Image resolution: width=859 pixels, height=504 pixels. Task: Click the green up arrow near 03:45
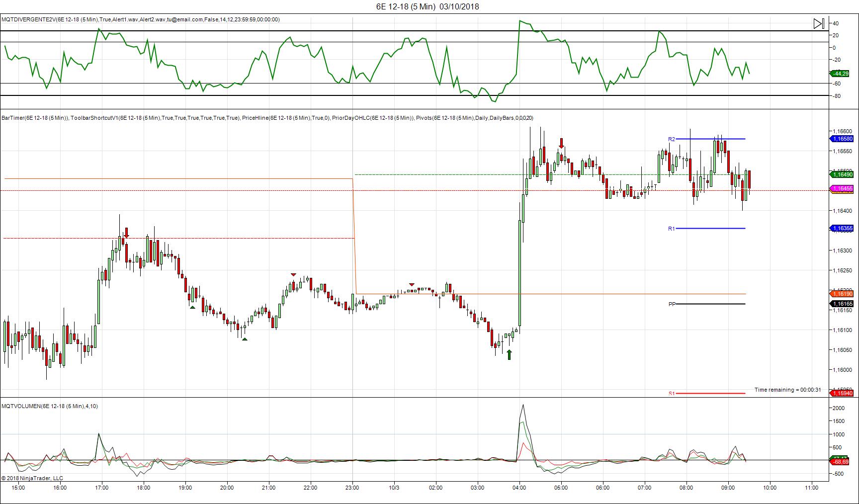pyautogui.click(x=509, y=354)
